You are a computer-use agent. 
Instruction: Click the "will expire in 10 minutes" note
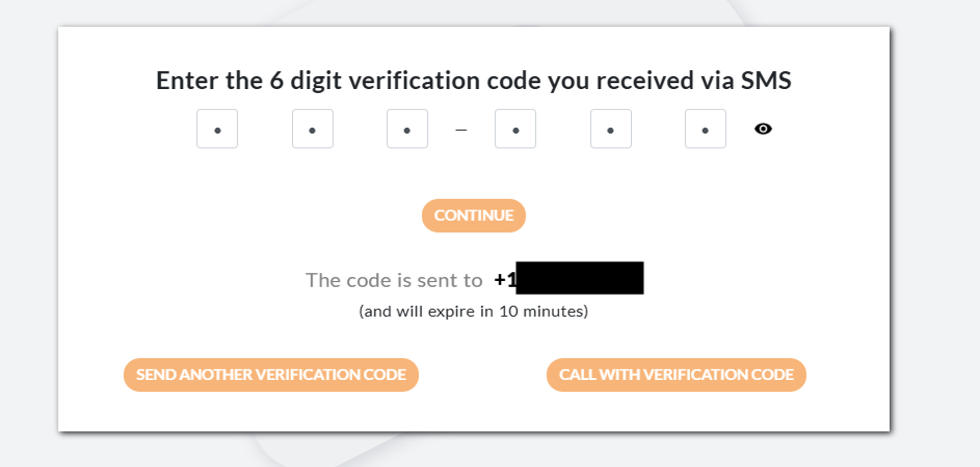coord(473,312)
